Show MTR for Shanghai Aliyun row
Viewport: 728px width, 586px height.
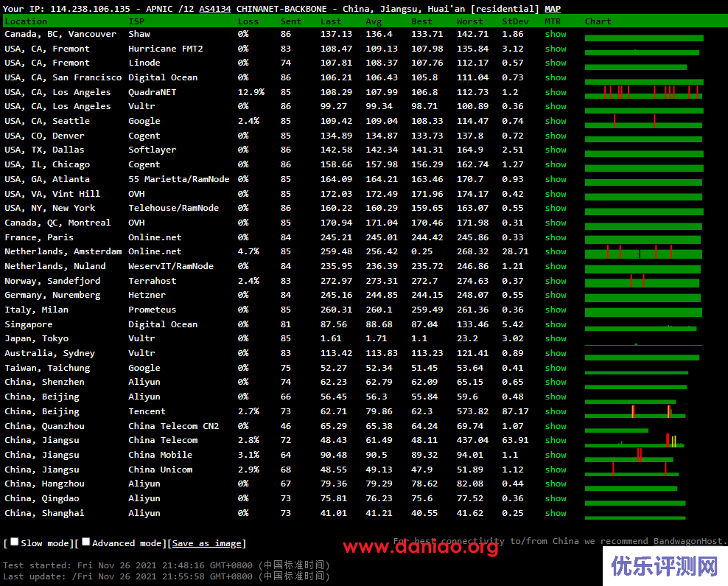click(556, 514)
